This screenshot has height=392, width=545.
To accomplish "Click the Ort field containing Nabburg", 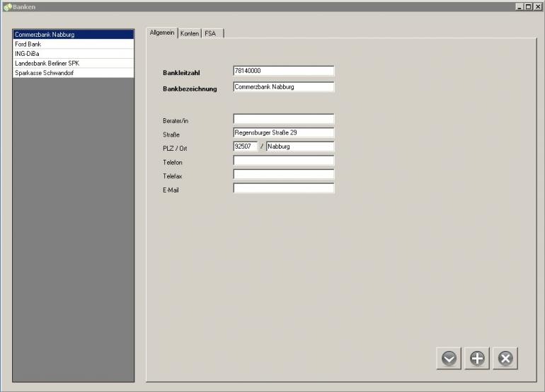I will (300, 146).
